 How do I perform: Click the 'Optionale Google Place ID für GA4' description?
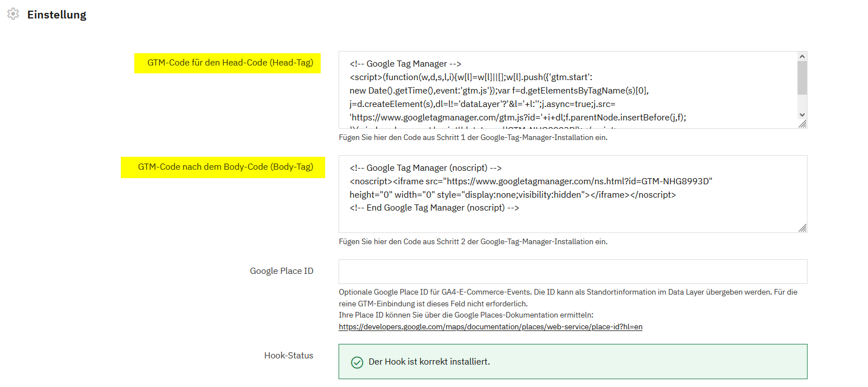pos(568,297)
